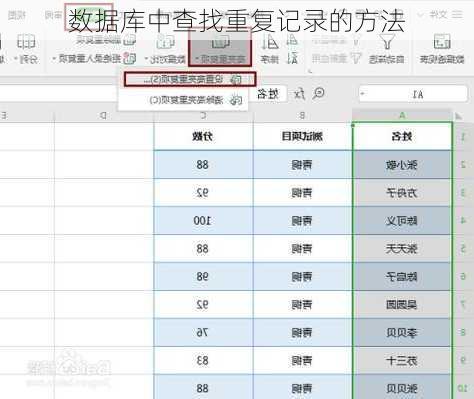
Task: Select the name cell 李贝贝
Action: coord(402,333)
